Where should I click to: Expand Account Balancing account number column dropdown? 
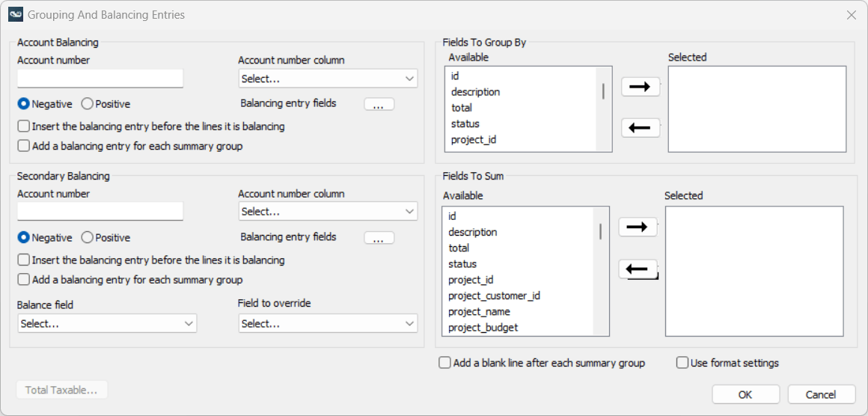(x=328, y=79)
